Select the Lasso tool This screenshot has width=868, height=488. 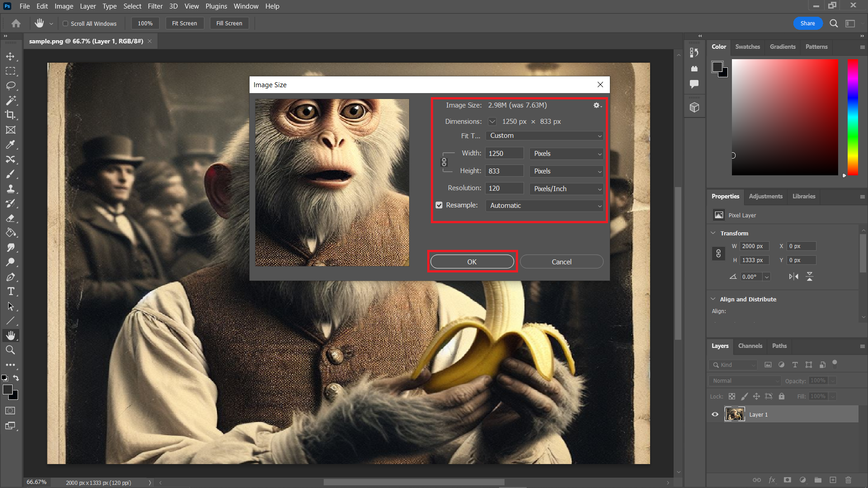[x=11, y=85]
